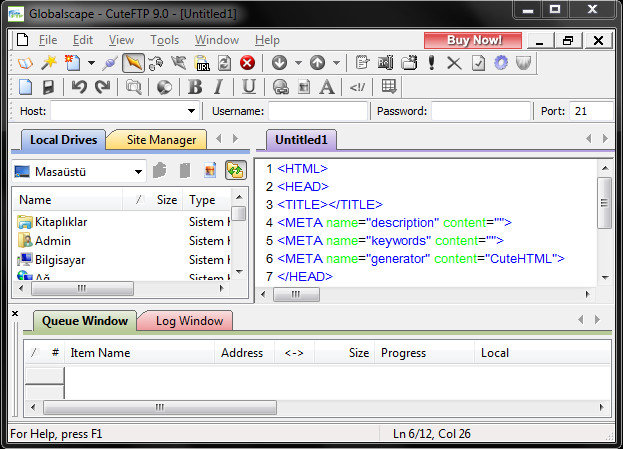Toggle the green sync folder button
623x449 pixels.
pos(236,171)
